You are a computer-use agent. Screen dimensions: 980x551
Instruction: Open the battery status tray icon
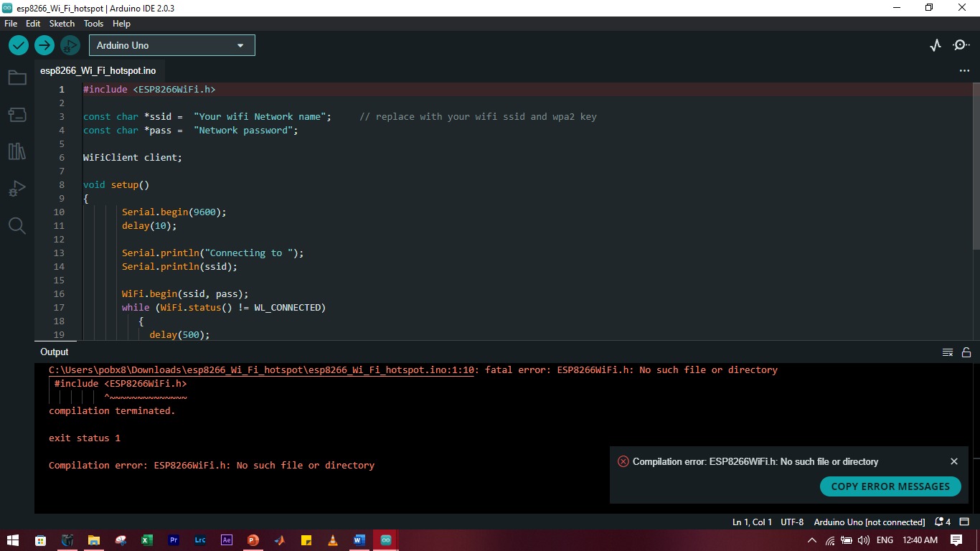pyautogui.click(x=847, y=540)
